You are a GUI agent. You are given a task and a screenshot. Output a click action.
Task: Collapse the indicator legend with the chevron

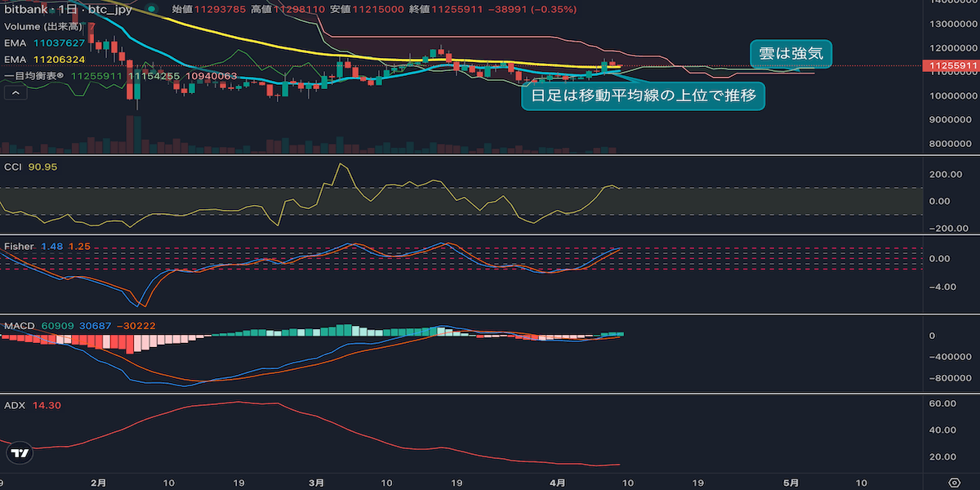14,93
